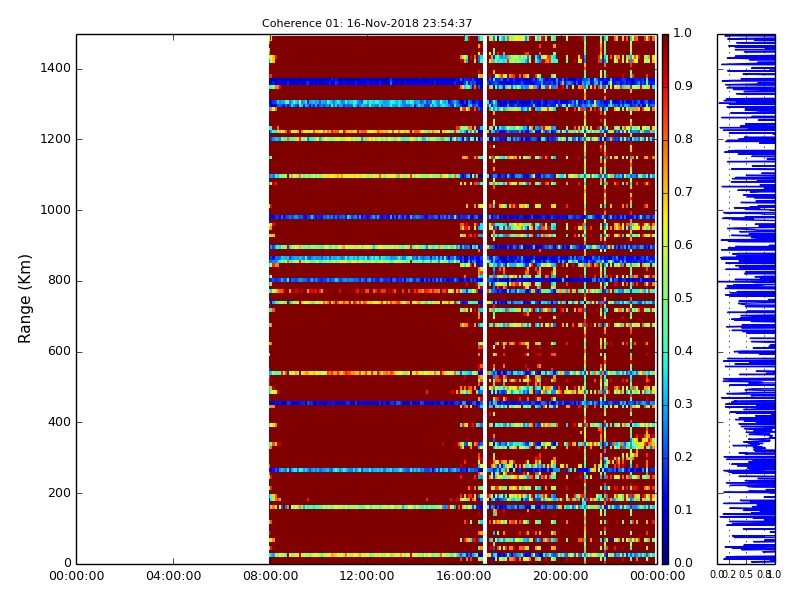
Task: Click the 08:00:00 time axis label
Action: tap(270, 576)
